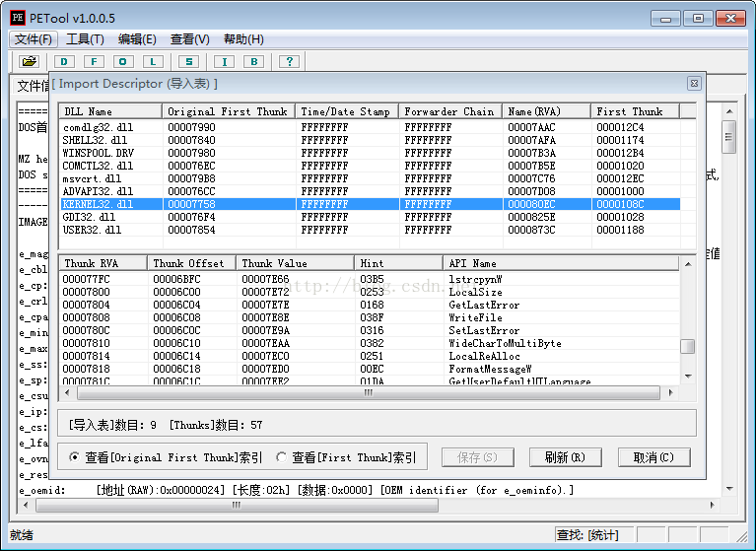This screenshot has height=551, width=756.
Task: Click status bar 查找: [统计] field
Action: pyautogui.click(x=593, y=534)
